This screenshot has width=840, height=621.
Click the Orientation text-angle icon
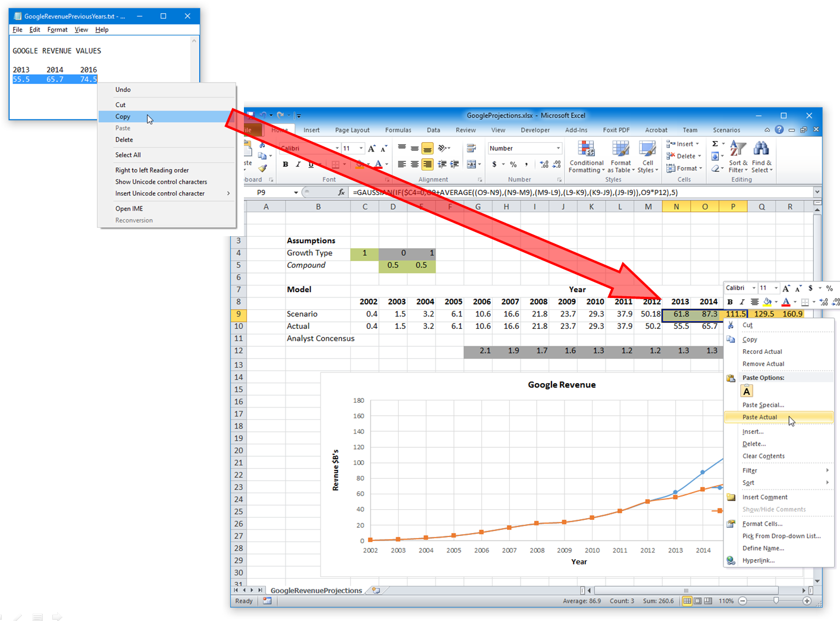443,148
